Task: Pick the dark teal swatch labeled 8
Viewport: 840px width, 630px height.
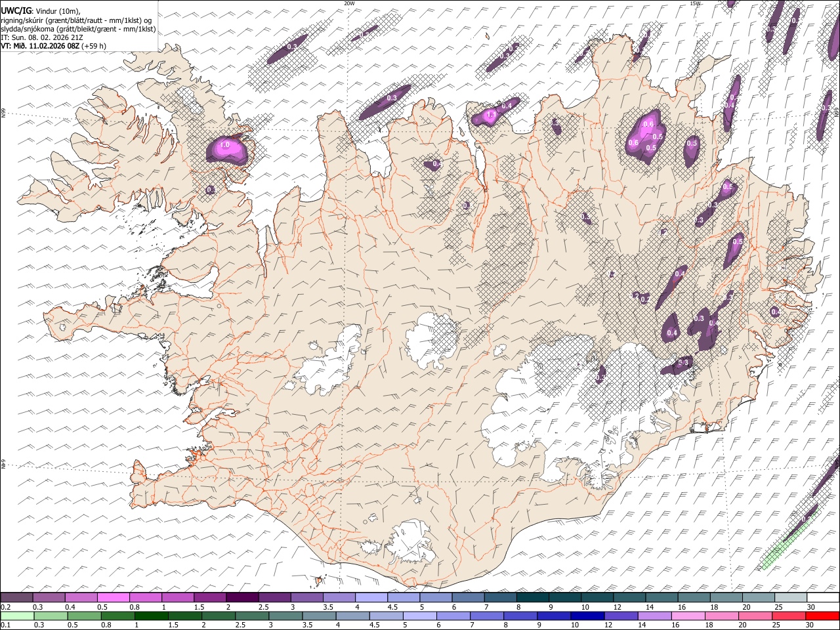Action: pyautogui.click(x=533, y=598)
